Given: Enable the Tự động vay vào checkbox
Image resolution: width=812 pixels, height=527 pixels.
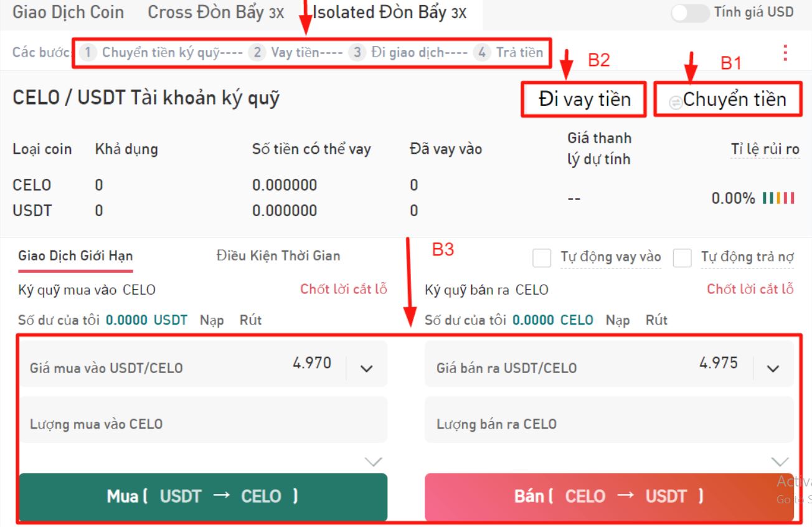Looking at the screenshot, I should [542, 257].
